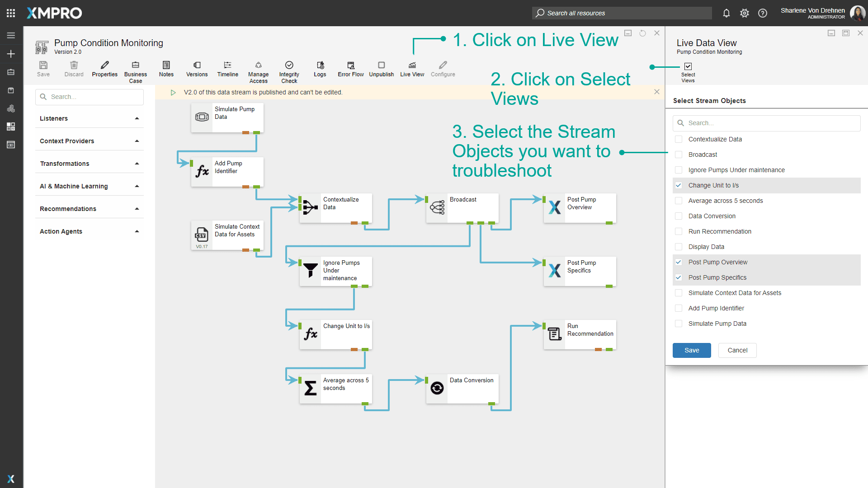The image size is (868, 488).
Task: Click the Search all resources field
Action: point(622,13)
